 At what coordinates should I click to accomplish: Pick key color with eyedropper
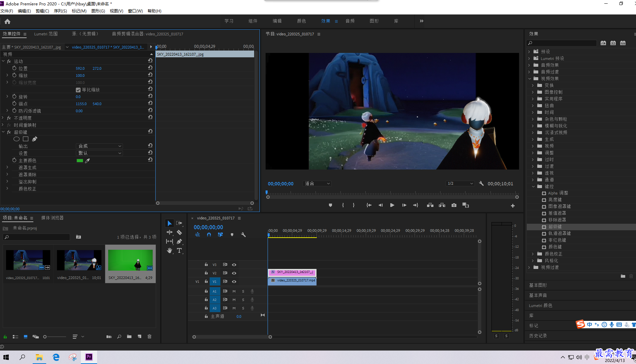[x=87, y=161]
